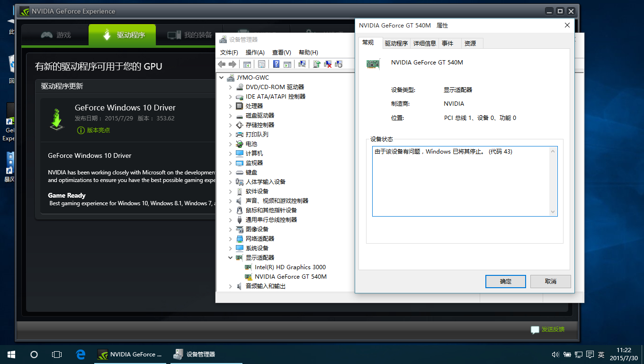Expand the 打印队列 node
This screenshot has height=364, width=644.
[x=231, y=135]
